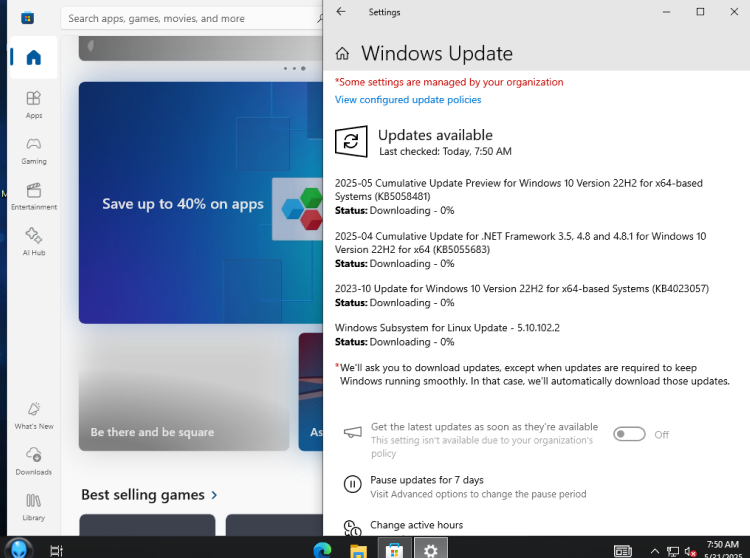The height and width of the screenshot is (558, 750).
Task: Click Last checked: Today, 7:50 AM text
Action: (445, 152)
